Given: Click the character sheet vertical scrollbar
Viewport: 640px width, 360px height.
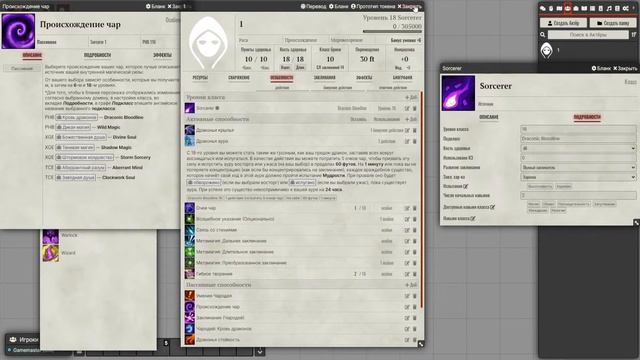Looking at the screenshot, I should [421, 200].
